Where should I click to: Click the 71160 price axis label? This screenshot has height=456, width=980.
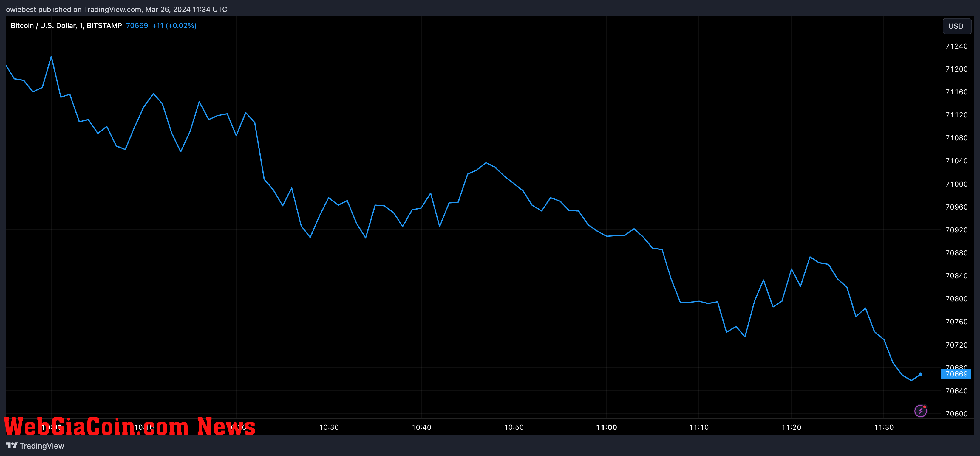point(956,92)
